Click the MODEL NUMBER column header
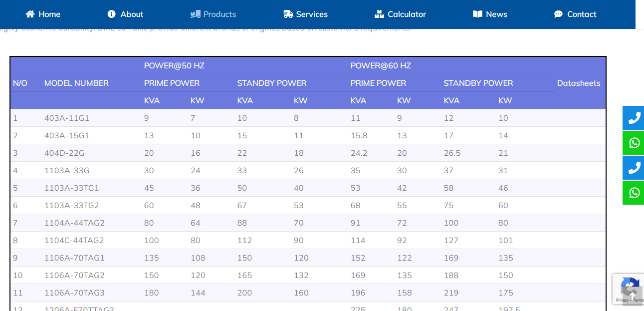 [x=76, y=83]
